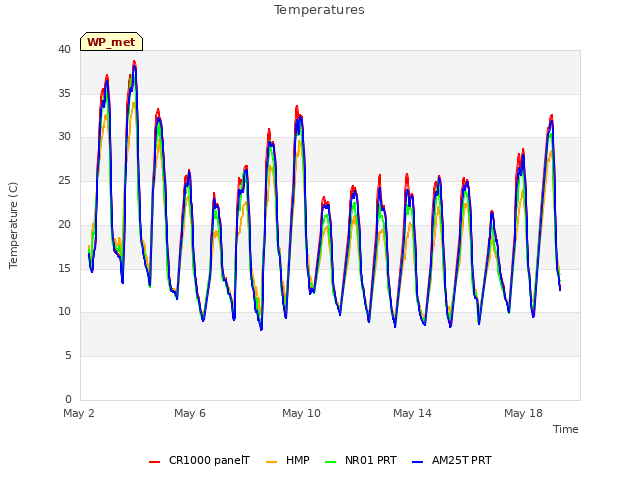Click the May 10 axis label
Viewport: 640px width, 480px height.
[301, 413]
